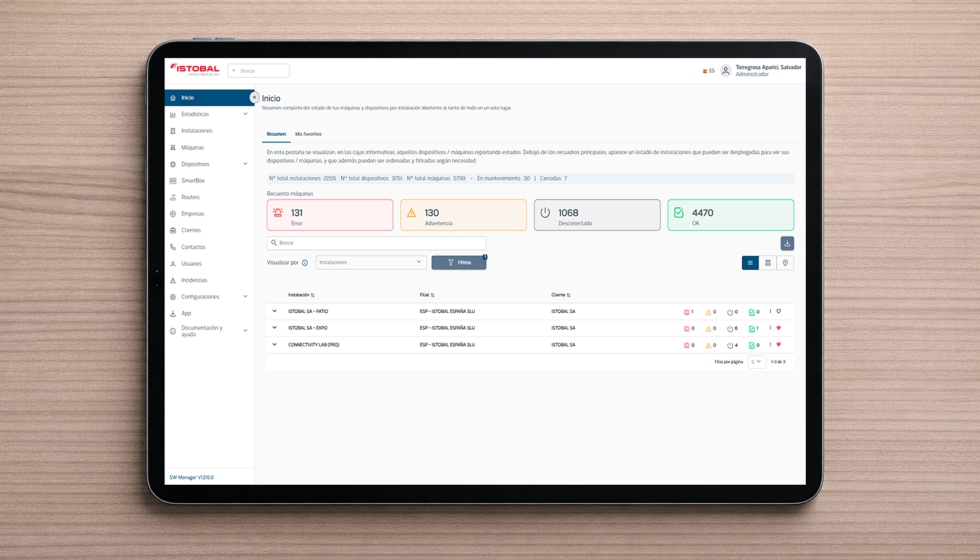The width and height of the screenshot is (980, 560).
Task: Click the Empresas globe icon
Action: [173, 214]
